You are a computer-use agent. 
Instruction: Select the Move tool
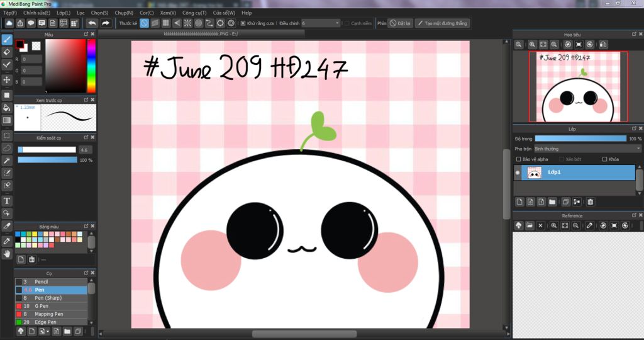click(x=7, y=79)
